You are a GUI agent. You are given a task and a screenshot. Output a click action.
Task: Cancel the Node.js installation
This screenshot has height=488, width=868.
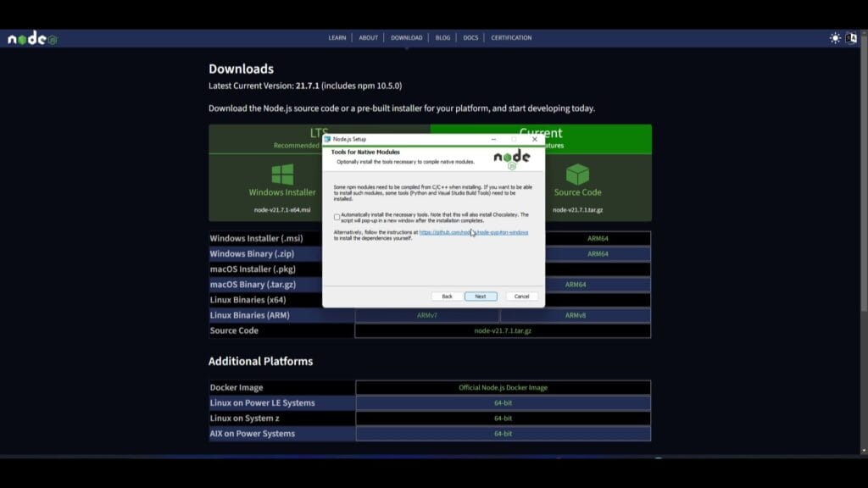tap(520, 297)
